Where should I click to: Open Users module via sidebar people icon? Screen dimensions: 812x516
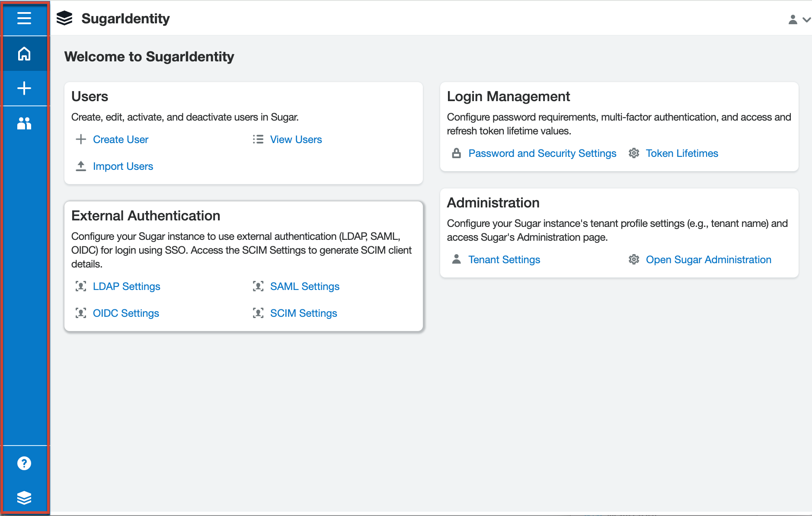[x=24, y=124]
